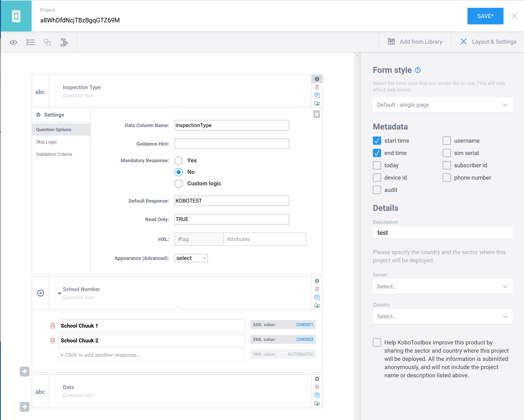Click the Form style help icon

[x=418, y=70]
